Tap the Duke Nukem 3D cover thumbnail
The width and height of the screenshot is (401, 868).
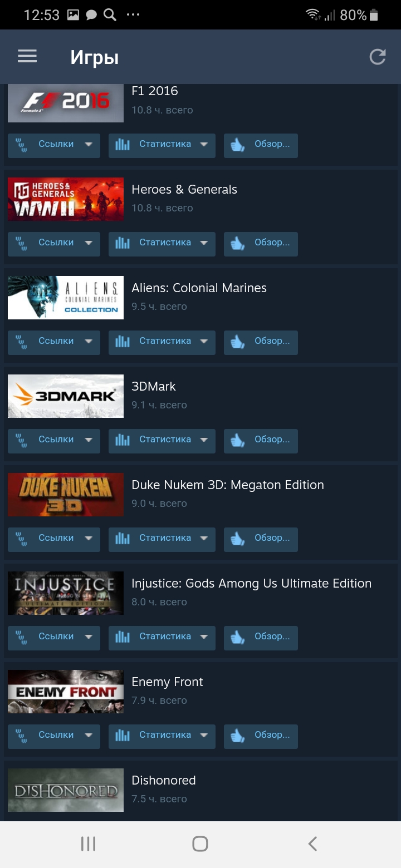(x=66, y=494)
